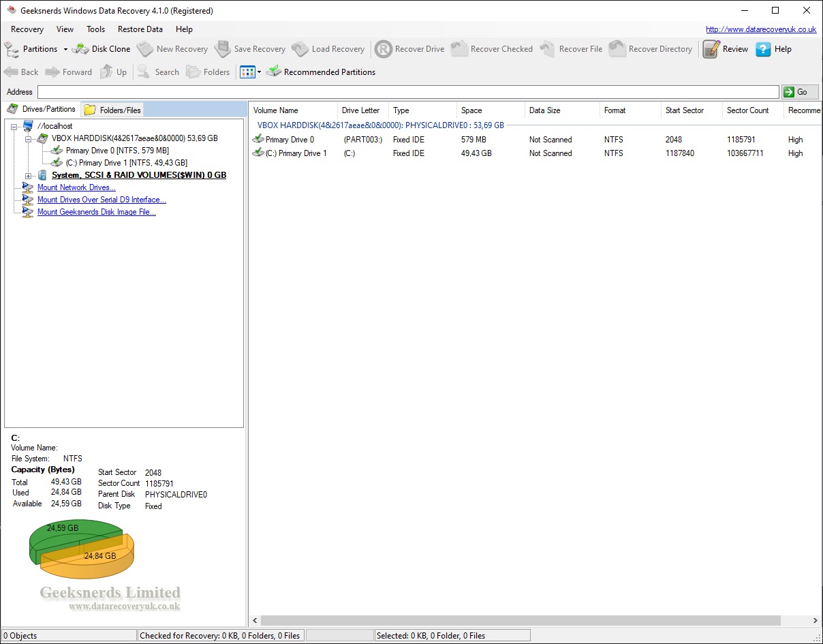Click the view mode grid icon
Viewport: 823px width, 644px height.
pos(247,72)
